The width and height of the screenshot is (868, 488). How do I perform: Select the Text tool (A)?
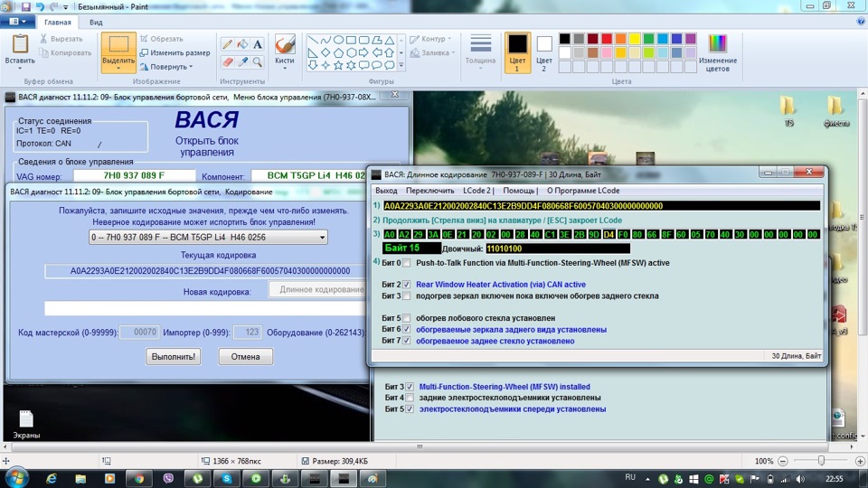(258, 44)
